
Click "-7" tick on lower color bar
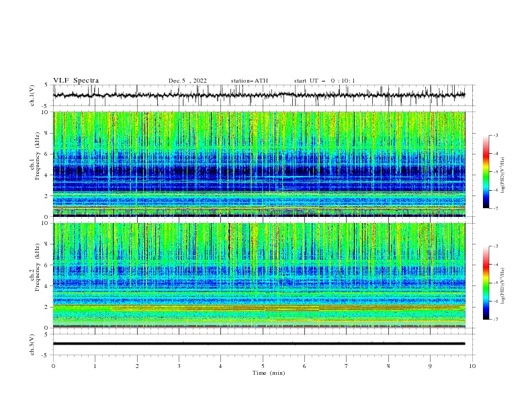pyautogui.click(x=495, y=319)
